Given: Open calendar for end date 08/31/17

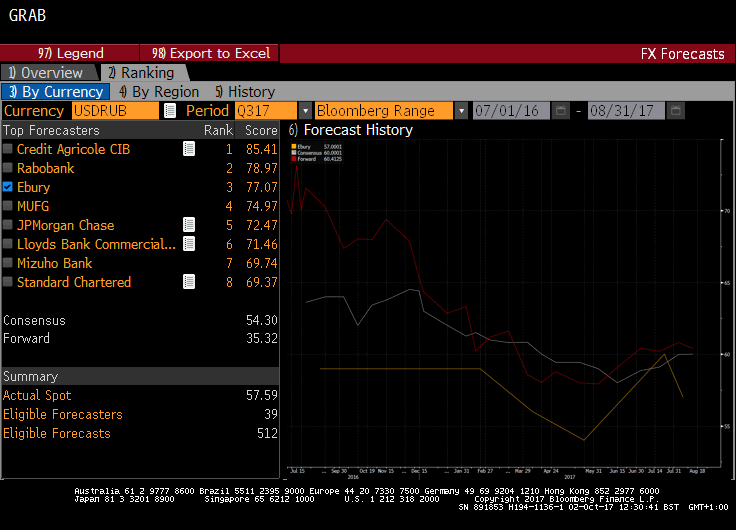Looking at the screenshot, I should pyautogui.click(x=675, y=111).
